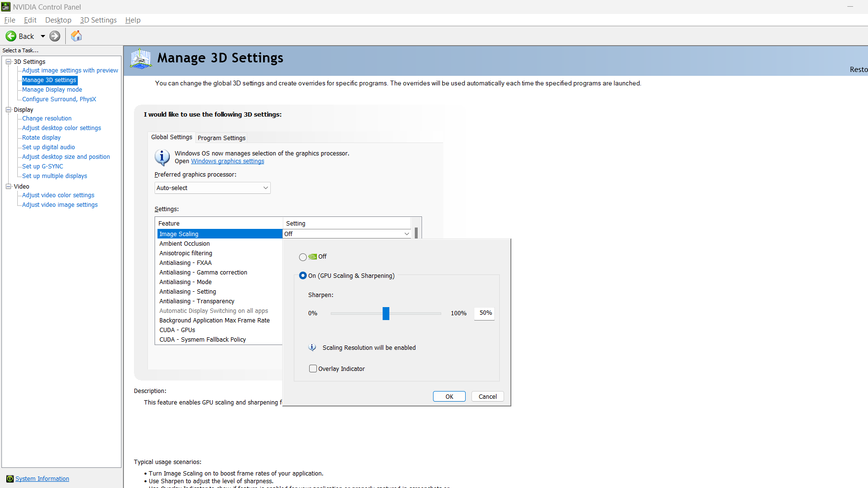This screenshot has width=868, height=488.
Task: Open the Back history dropdown arrow
Action: [x=43, y=36]
